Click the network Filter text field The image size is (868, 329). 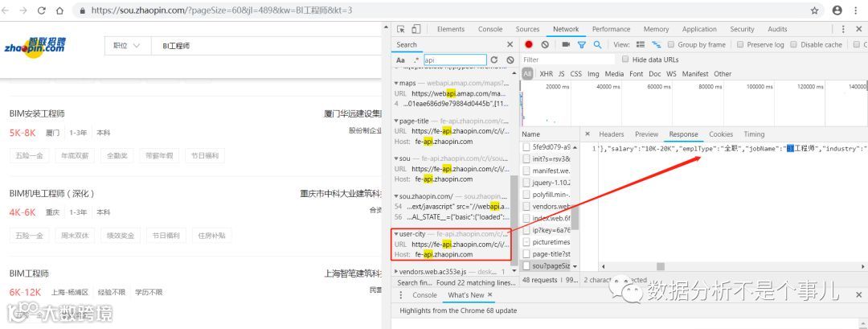pyautogui.click(x=568, y=60)
